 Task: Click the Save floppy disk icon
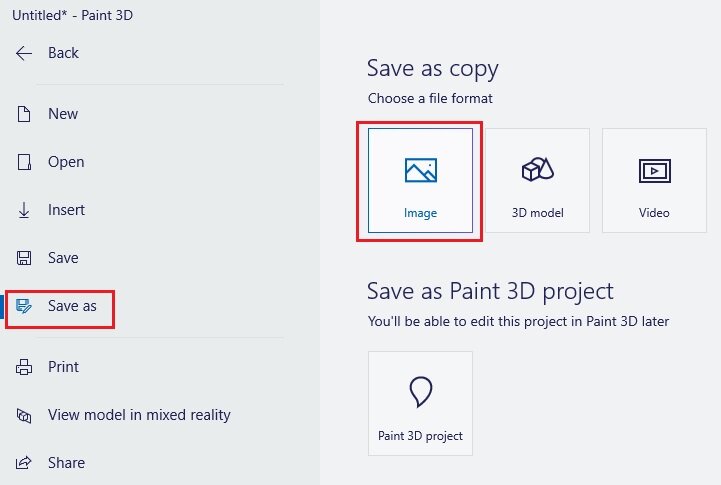(x=24, y=258)
